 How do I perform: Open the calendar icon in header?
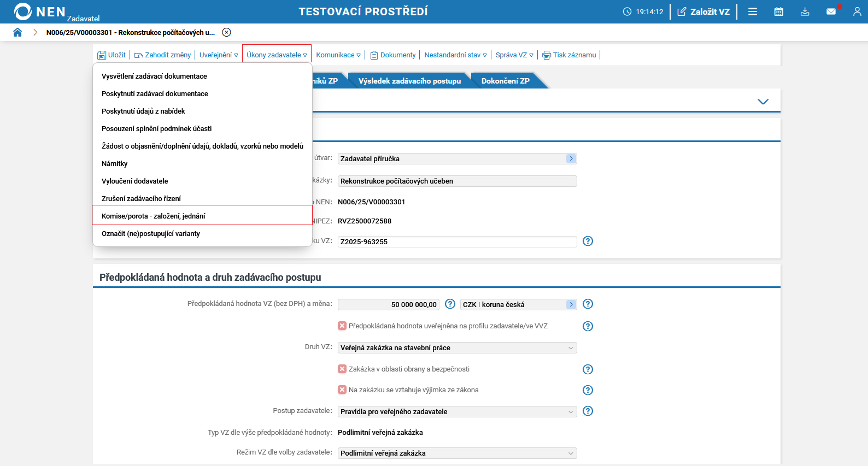click(779, 11)
